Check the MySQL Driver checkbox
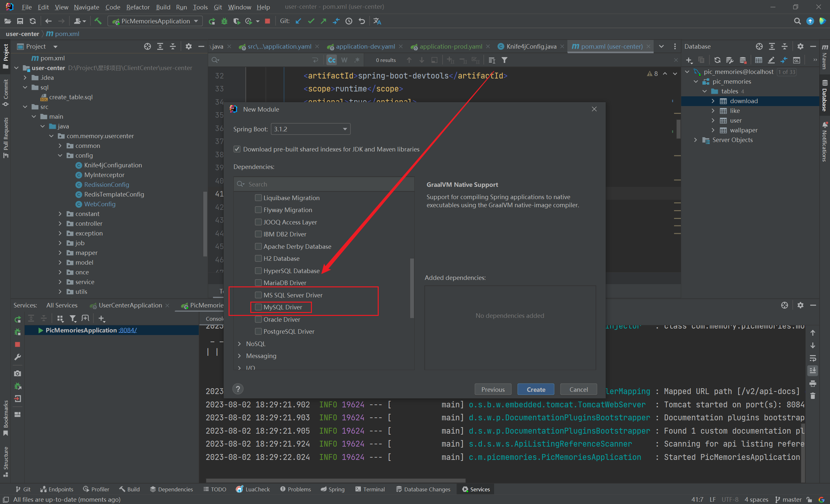The height and width of the screenshot is (504, 830). tap(257, 306)
